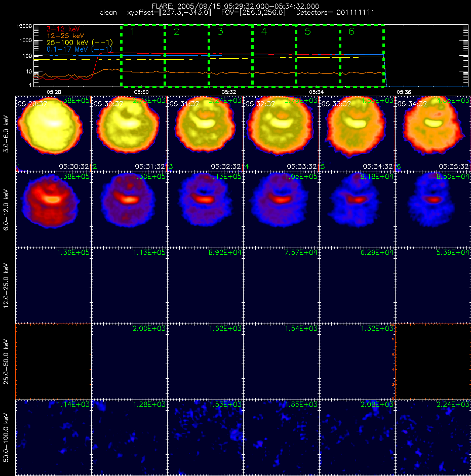The image size is (471, 476).
Task: Click the 3.0-6.0 keV row label
Action: tap(6, 134)
